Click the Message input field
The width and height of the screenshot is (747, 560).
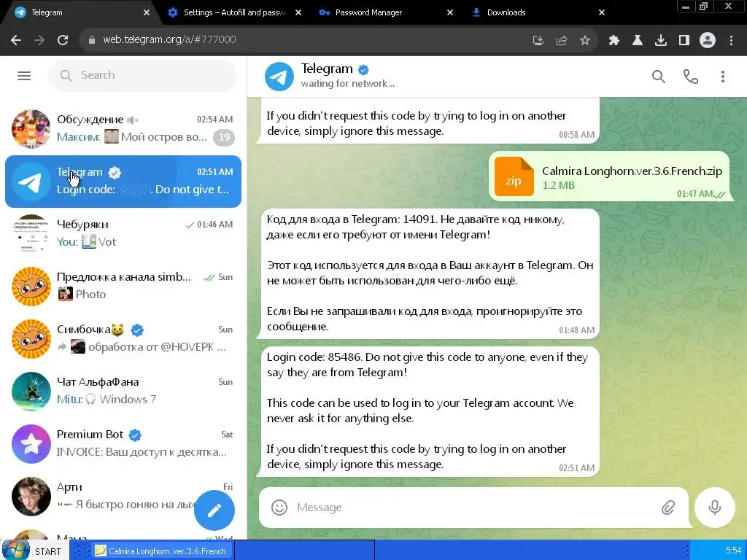pyautogui.click(x=474, y=507)
